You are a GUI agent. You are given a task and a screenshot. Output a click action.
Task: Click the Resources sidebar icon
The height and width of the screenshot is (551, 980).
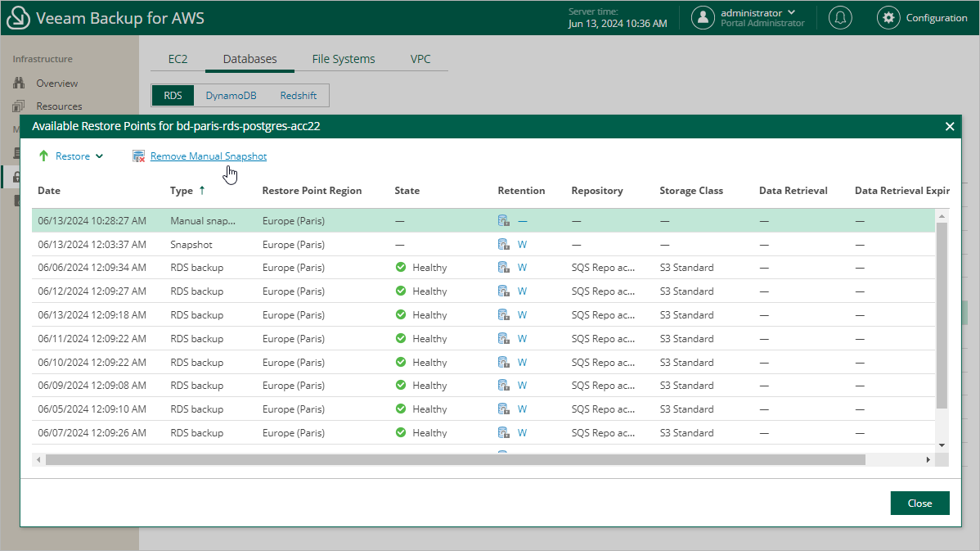(19, 106)
